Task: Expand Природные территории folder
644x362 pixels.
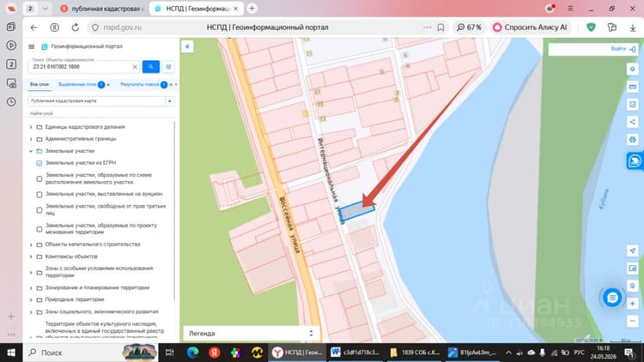Action: click(31, 299)
